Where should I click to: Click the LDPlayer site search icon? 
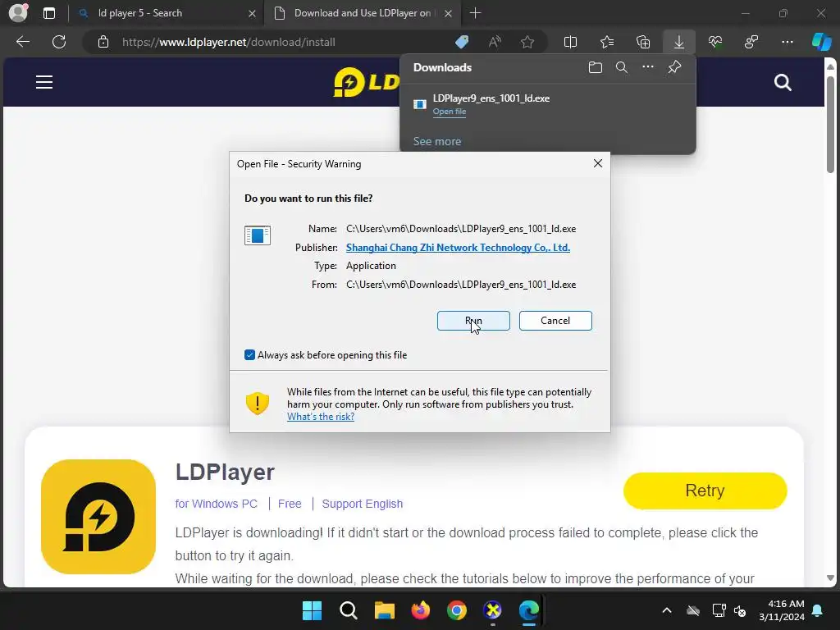(783, 83)
